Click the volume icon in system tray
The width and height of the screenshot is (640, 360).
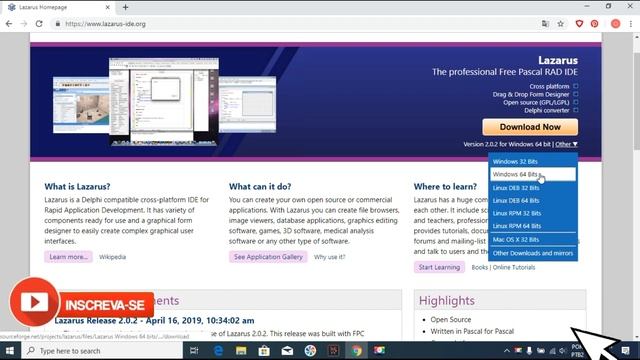(563, 351)
